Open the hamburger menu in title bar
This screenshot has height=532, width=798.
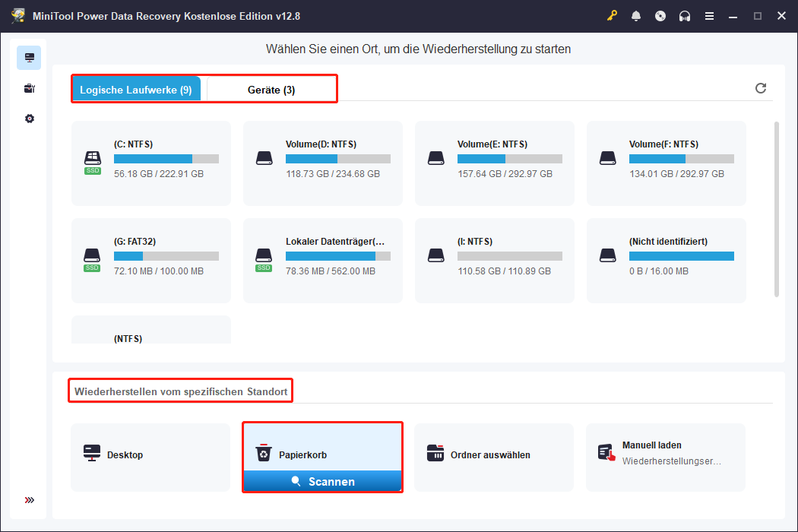tap(709, 16)
